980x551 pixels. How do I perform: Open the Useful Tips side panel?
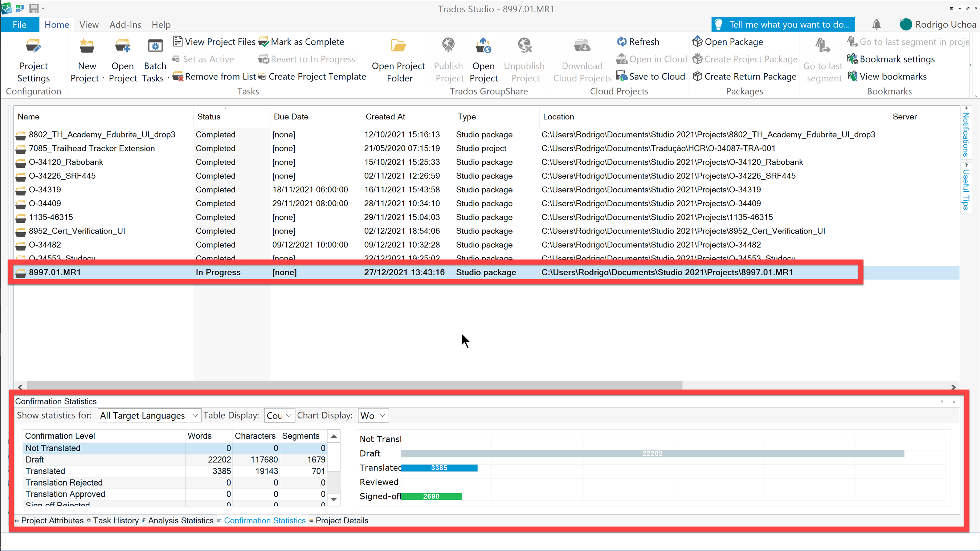(x=965, y=187)
